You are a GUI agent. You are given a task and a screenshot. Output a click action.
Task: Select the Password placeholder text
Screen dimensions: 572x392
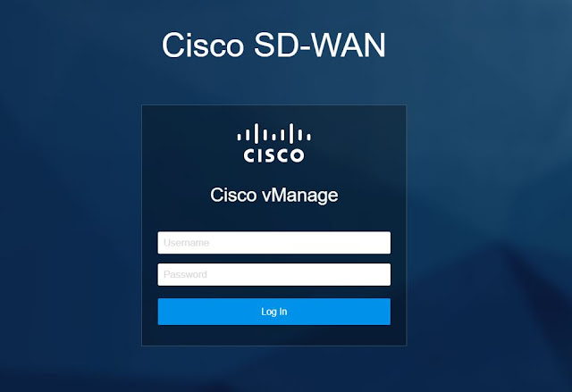click(x=185, y=274)
